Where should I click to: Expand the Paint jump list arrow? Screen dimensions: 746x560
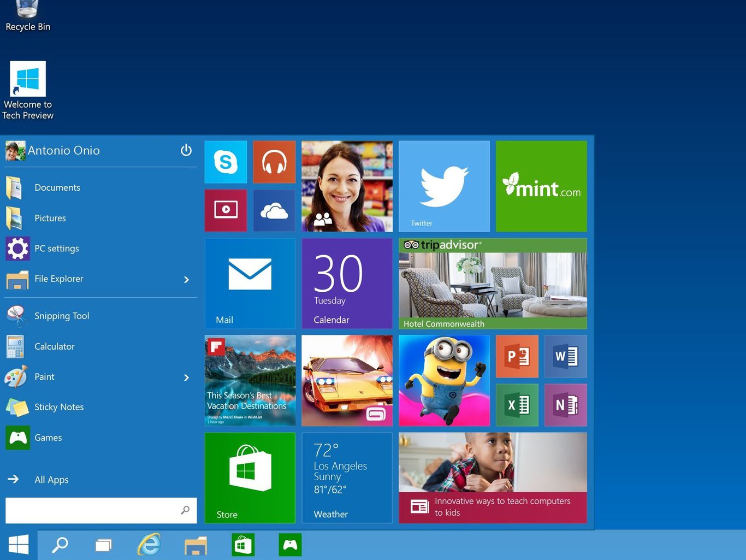(x=186, y=377)
